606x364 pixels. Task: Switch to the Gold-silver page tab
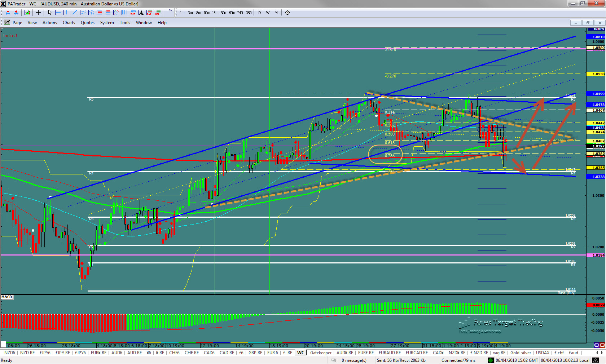(521, 353)
